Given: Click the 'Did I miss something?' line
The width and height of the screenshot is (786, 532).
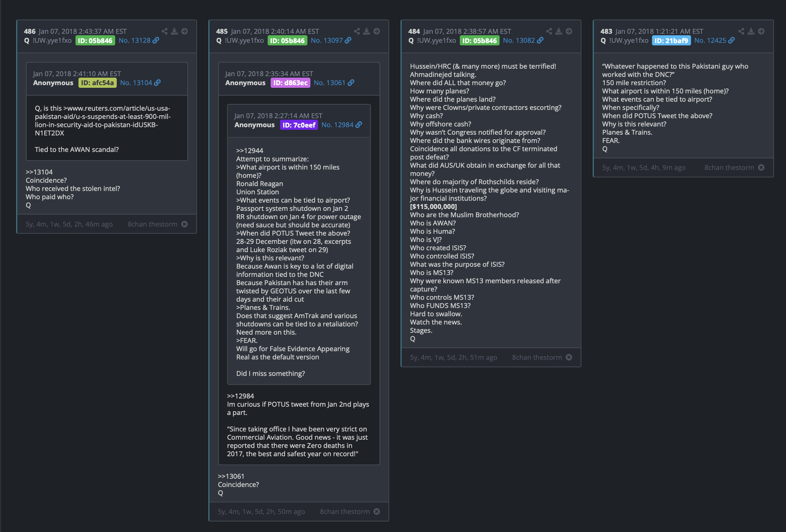Looking at the screenshot, I should (x=271, y=373).
